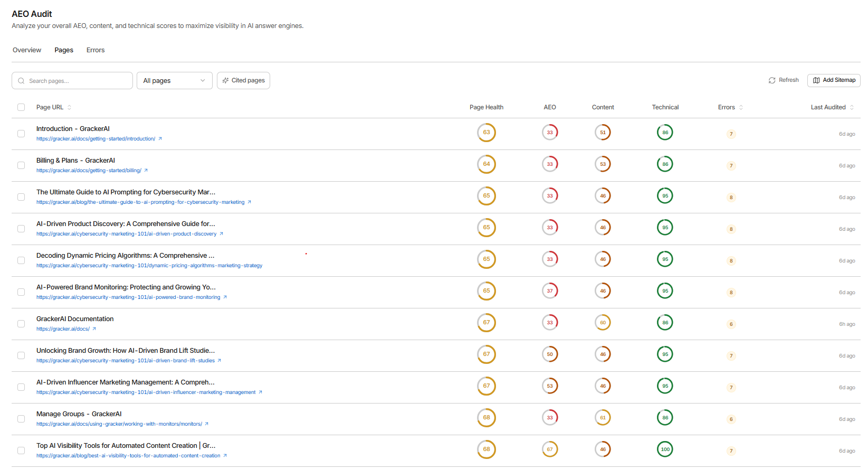Follow the working-with-monitors/monitors/ URL link
This screenshot has height=469, width=868.
coord(119,424)
